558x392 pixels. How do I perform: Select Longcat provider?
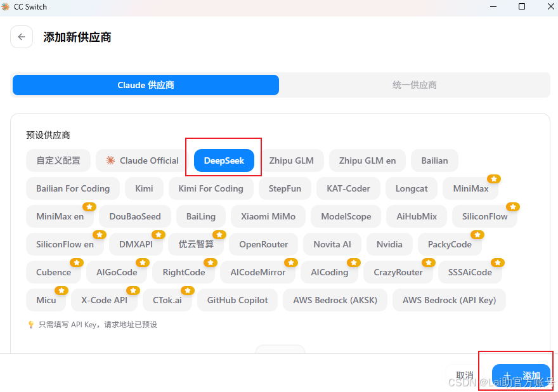point(412,188)
